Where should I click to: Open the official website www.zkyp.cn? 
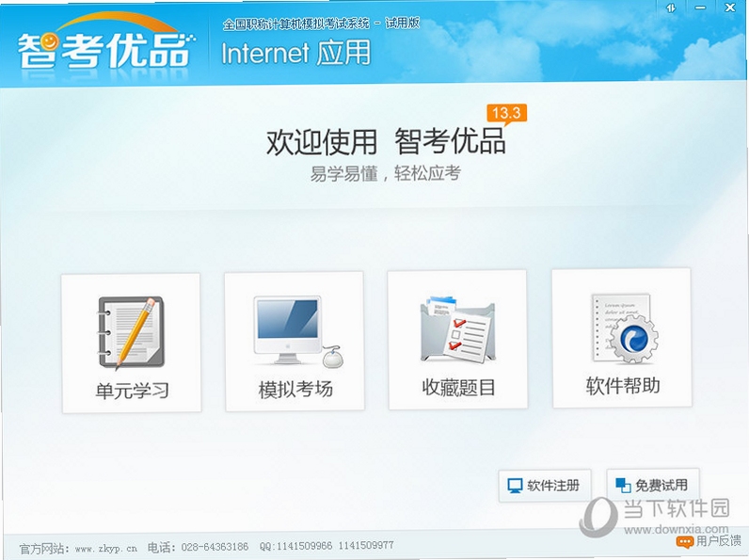106,548
